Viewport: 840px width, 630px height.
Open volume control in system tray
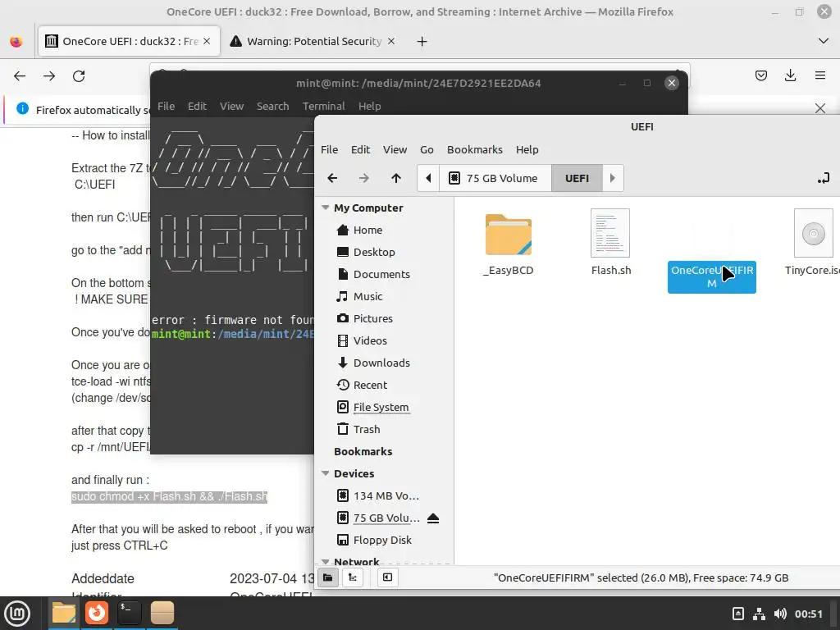(x=781, y=614)
